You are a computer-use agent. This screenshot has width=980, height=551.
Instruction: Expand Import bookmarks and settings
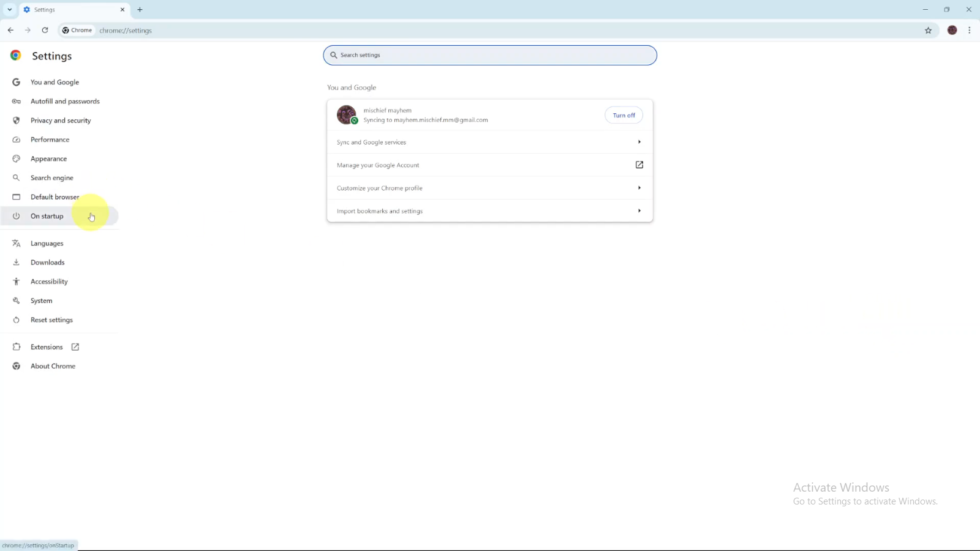coord(489,211)
